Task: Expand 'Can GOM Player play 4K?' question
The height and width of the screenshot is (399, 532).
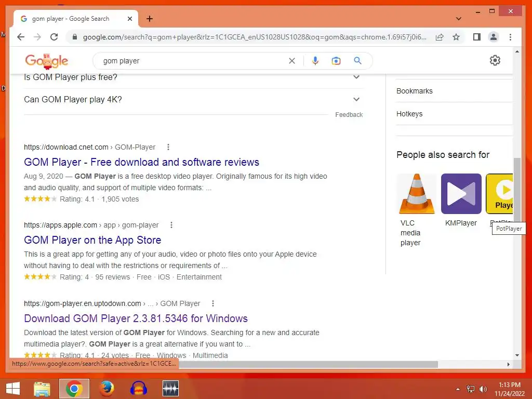Action: (193, 99)
